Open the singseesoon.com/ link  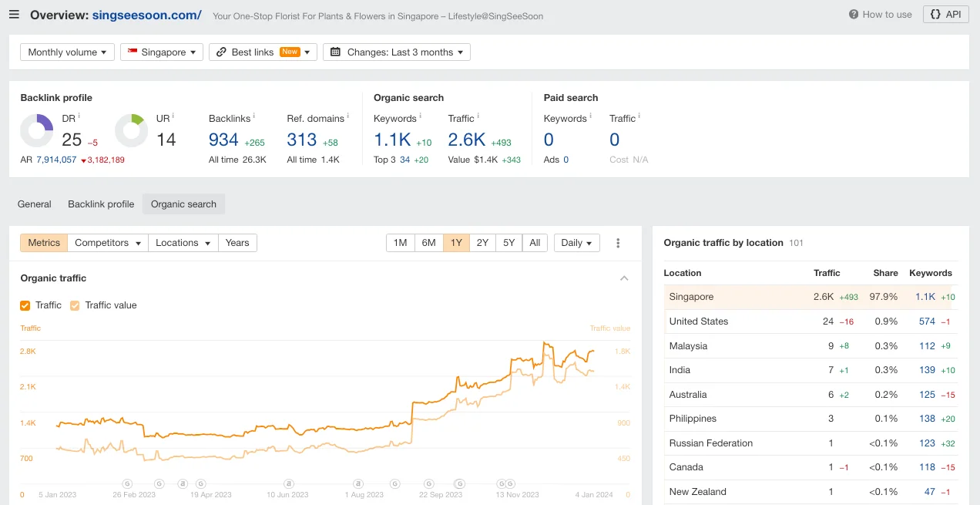(x=146, y=15)
